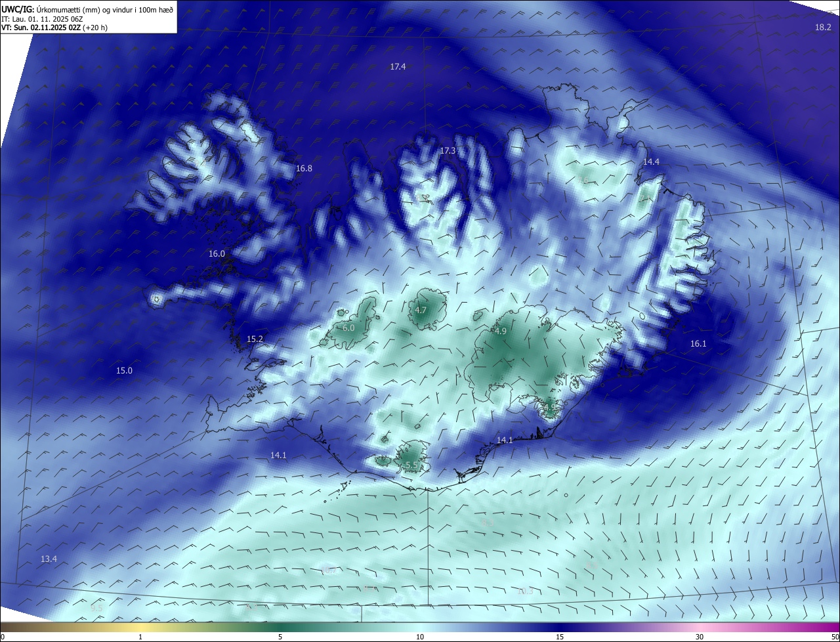Image resolution: width=840 pixels, height=642 pixels.
Task: Select the 17.4 map value
Action: click(398, 67)
